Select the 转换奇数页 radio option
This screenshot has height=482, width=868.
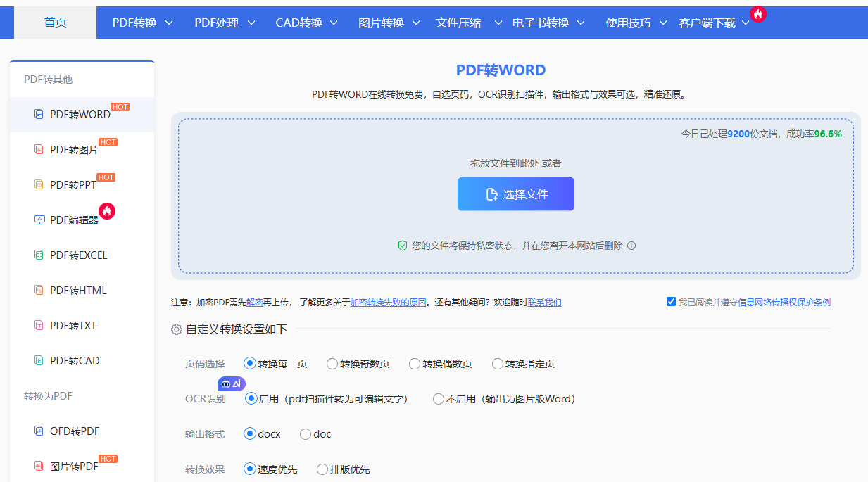332,364
